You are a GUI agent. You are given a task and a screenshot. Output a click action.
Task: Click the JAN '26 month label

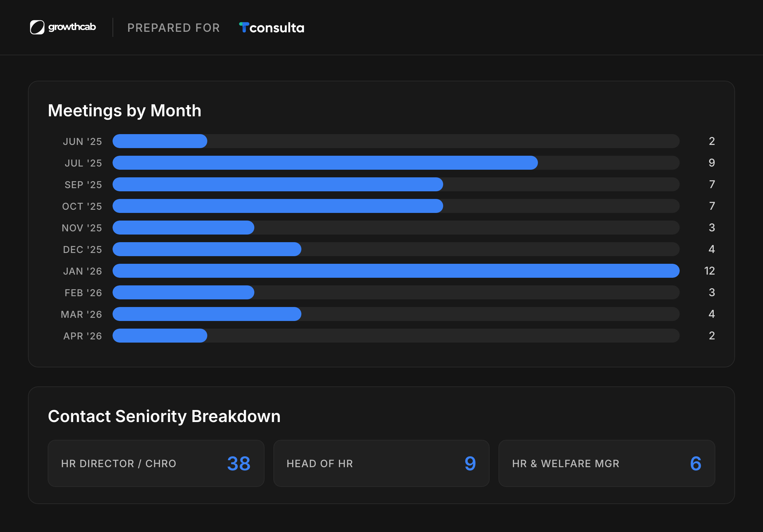[x=82, y=271]
